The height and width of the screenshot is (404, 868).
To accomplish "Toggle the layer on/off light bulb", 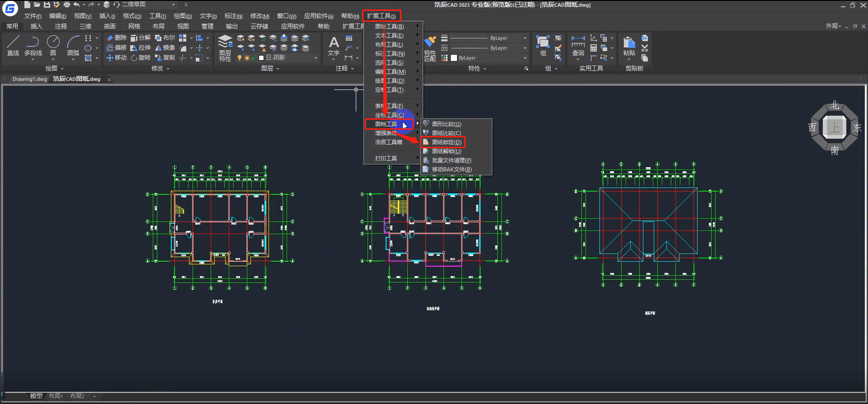I will point(240,58).
